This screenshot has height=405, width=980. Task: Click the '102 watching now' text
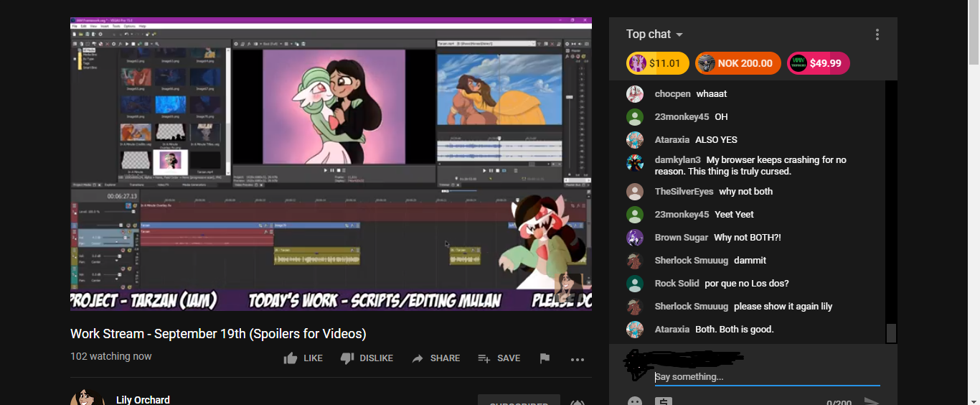coord(111,357)
